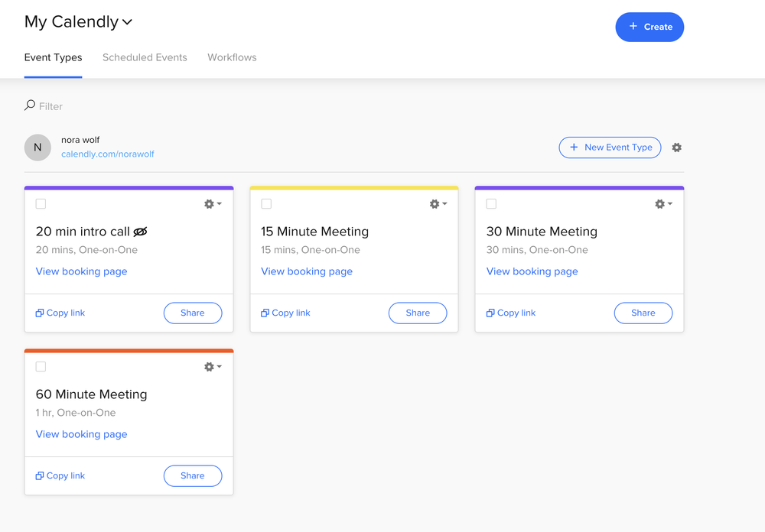Select the 15 Minute Meeting checkbox
765x532 pixels.
coord(266,204)
